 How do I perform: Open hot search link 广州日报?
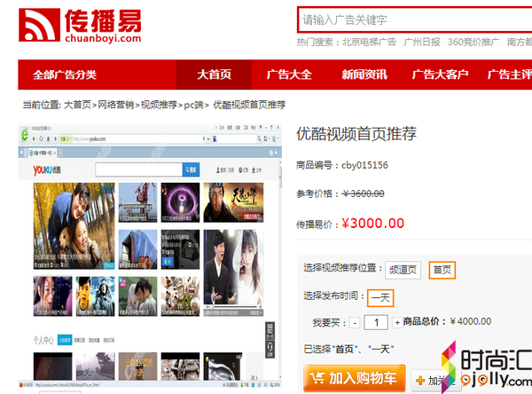click(x=422, y=42)
